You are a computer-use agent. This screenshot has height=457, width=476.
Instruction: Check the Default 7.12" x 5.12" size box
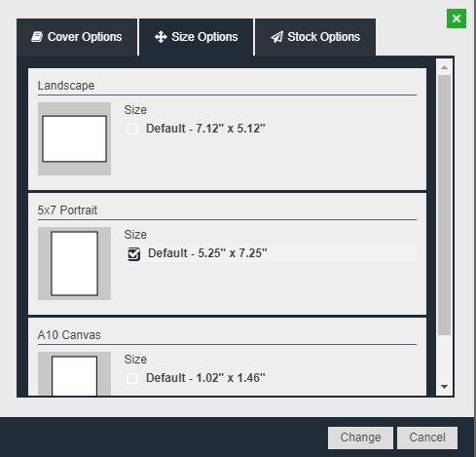coord(132,129)
